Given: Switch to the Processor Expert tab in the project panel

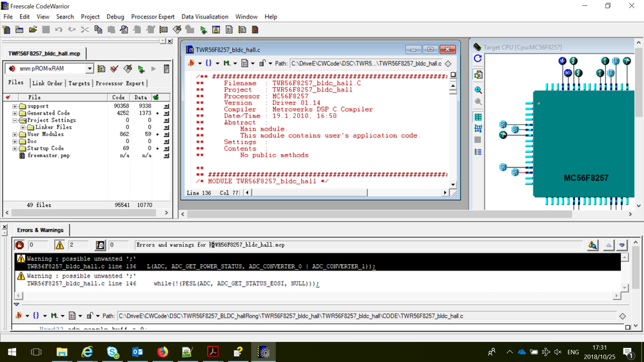Looking at the screenshot, I should pos(120,83).
